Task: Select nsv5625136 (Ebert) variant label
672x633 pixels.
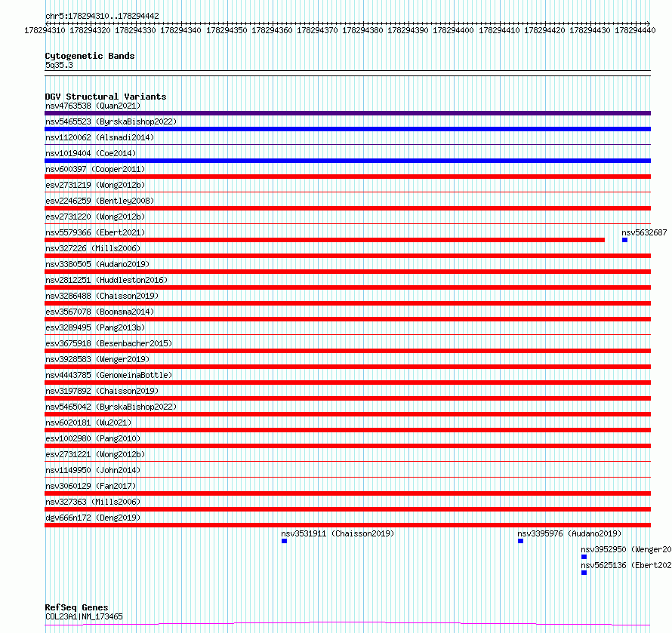Action: tap(626, 565)
